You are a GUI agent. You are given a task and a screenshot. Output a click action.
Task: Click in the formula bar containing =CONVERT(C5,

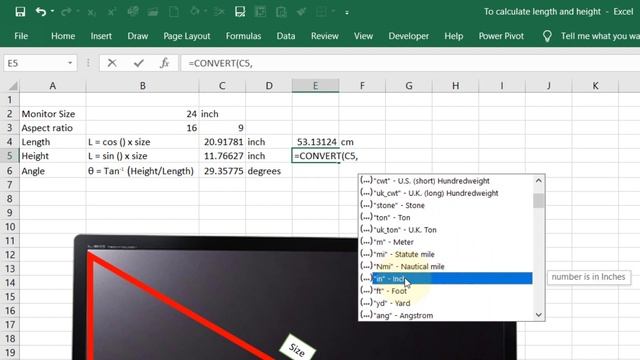click(x=410, y=63)
